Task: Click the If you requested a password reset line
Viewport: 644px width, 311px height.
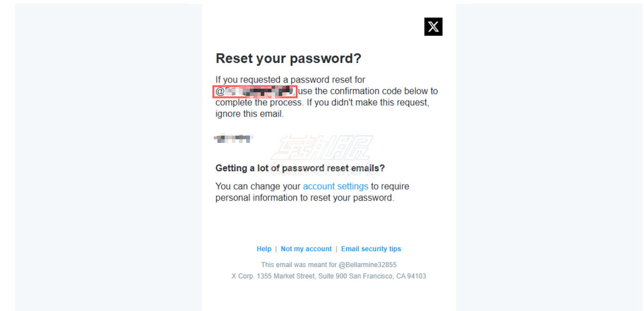Action: (291, 80)
